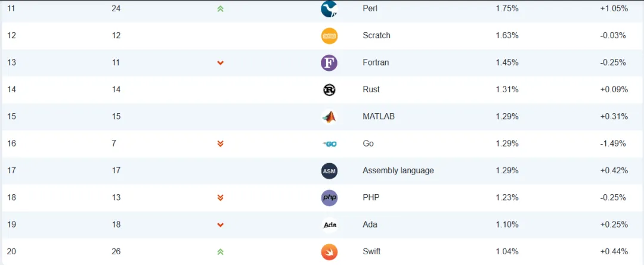The width and height of the screenshot is (644, 265).
Task: Click the Go -1.49% change value
Action: tap(613, 144)
